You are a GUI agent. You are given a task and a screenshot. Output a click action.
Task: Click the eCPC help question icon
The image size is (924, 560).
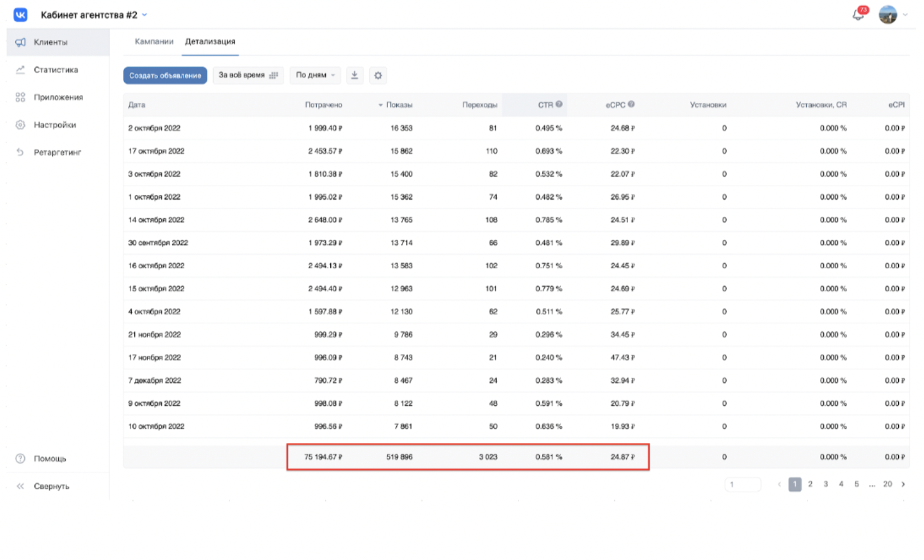coord(631,104)
